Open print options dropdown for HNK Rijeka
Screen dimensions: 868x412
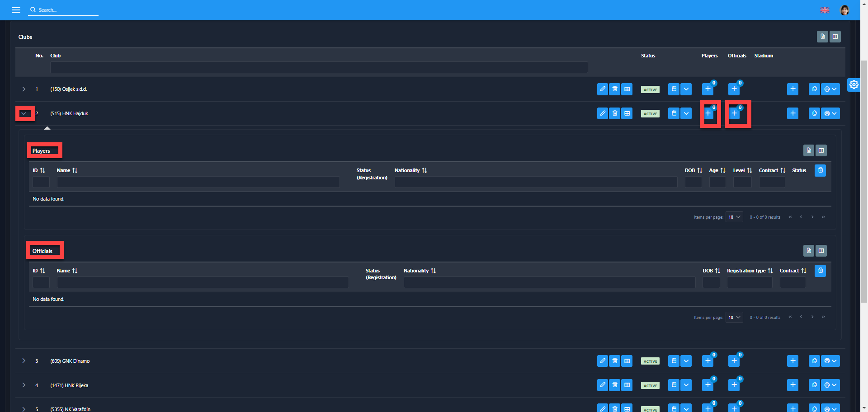pos(830,385)
